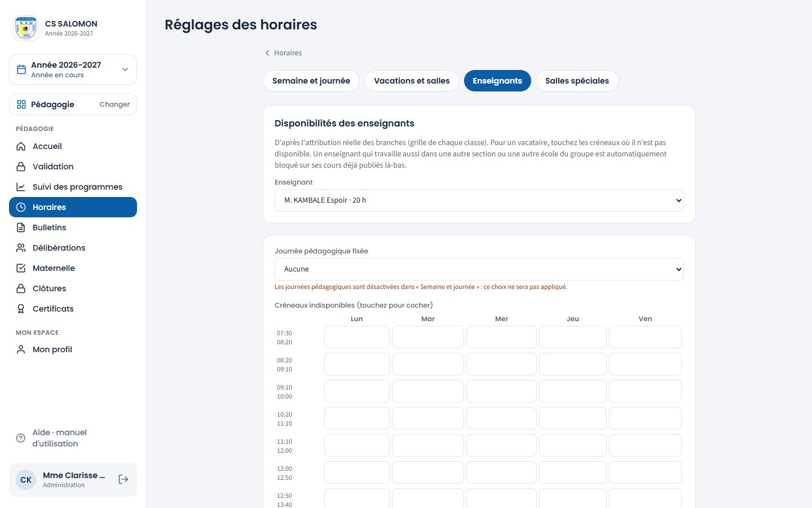Click the Créneaux indisponibles label
The height and width of the screenshot is (508, 812).
pos(354,305)
